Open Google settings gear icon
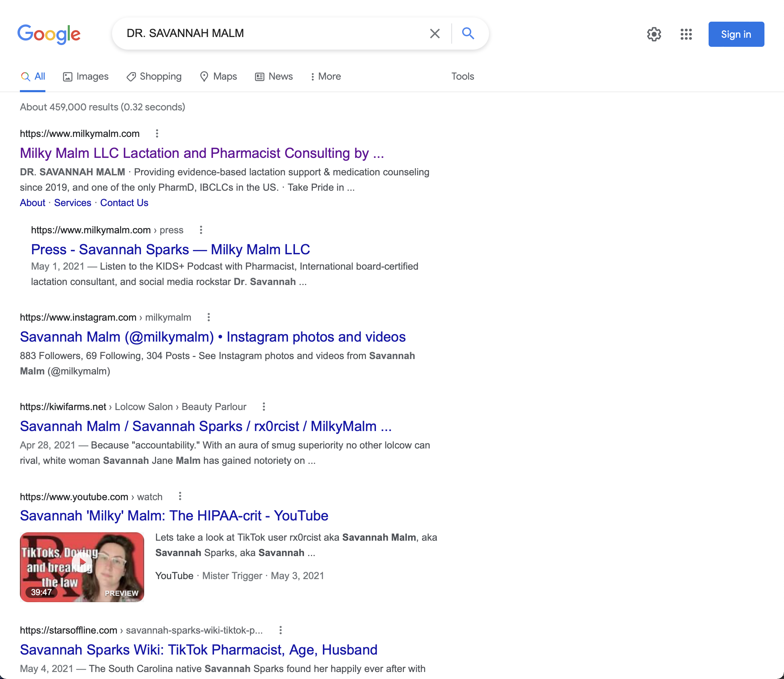Viewport: 784px width, 679px height. 654,34
